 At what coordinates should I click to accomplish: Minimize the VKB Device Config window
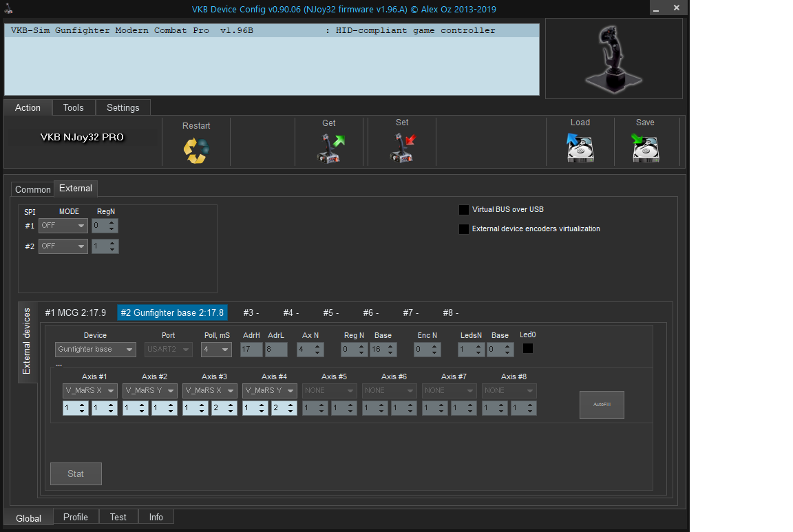658,8
